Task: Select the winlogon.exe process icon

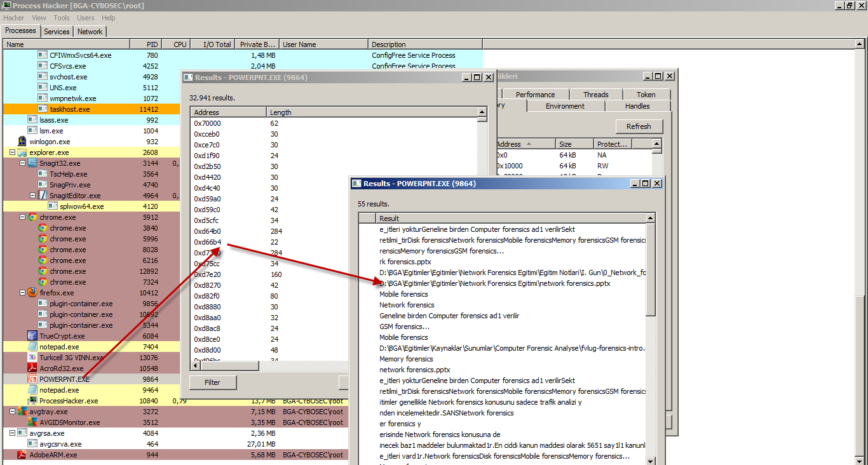Action: pyautogui.click(x=22, y=142)
